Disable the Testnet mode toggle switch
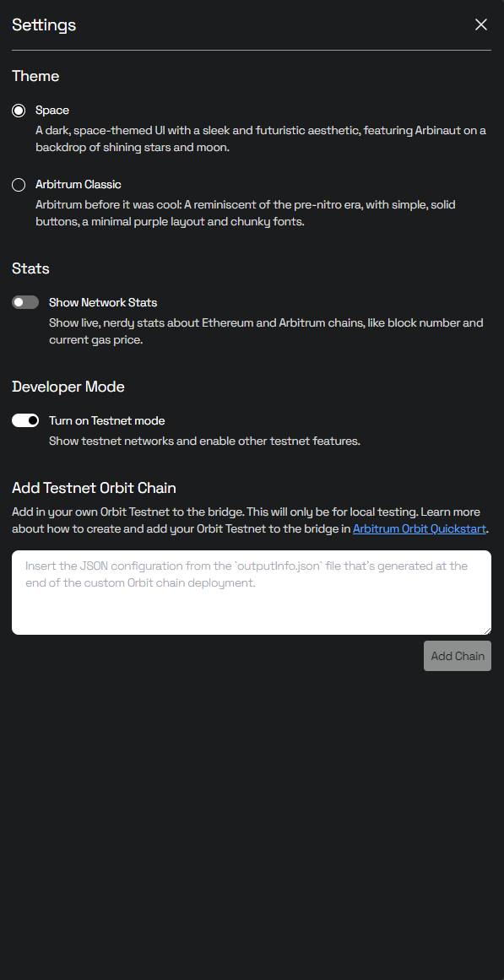This screenshot has height=980, width=504. coord(25,420)
